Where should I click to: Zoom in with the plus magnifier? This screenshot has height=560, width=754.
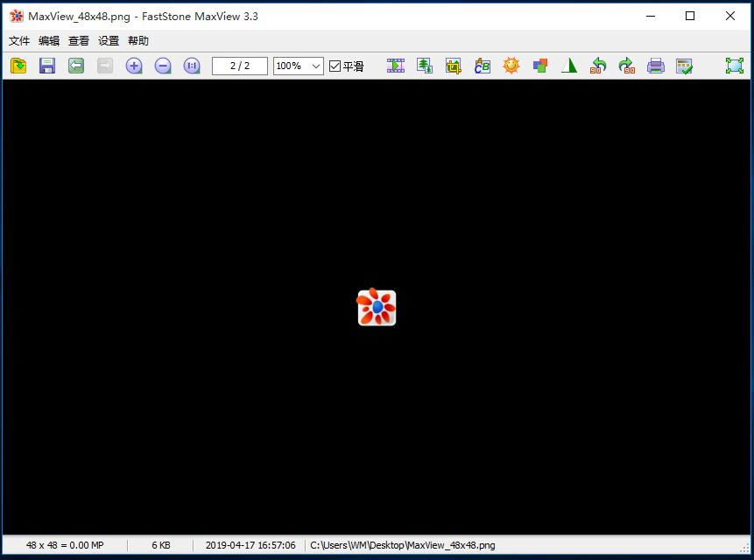[134, 66]
